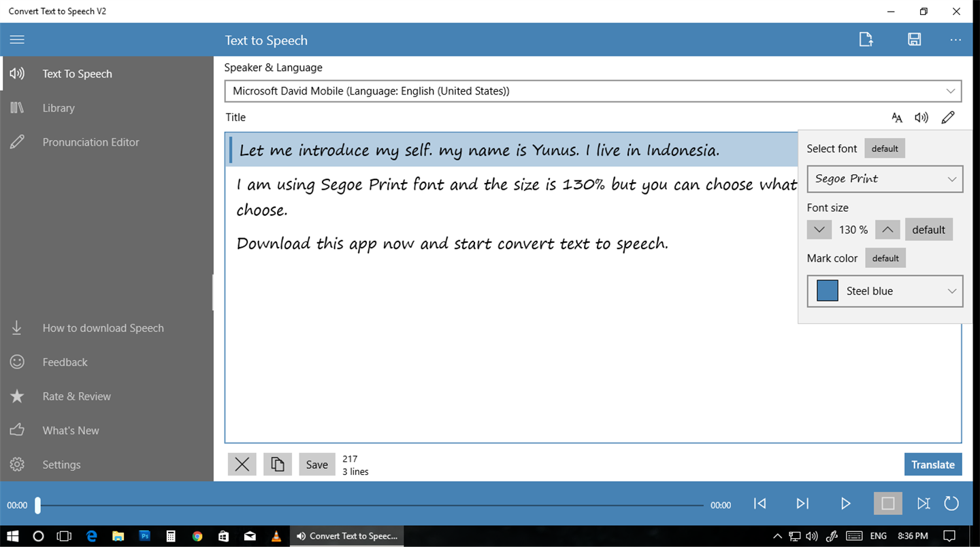This screenshot has height=547, width=980.
Task: Open Photoshop from taskbar
Action: pyautogui.click(x=144, y=536)
